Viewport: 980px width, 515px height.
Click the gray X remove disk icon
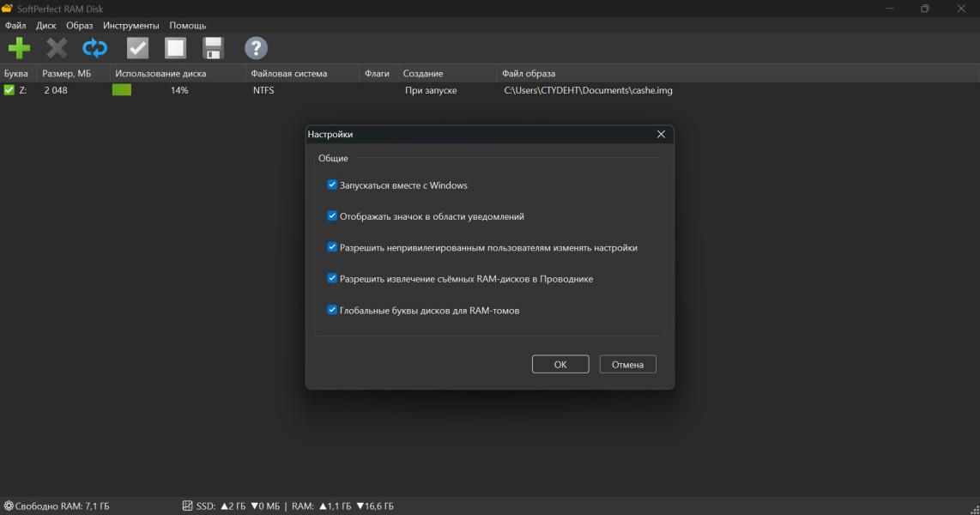57,49
